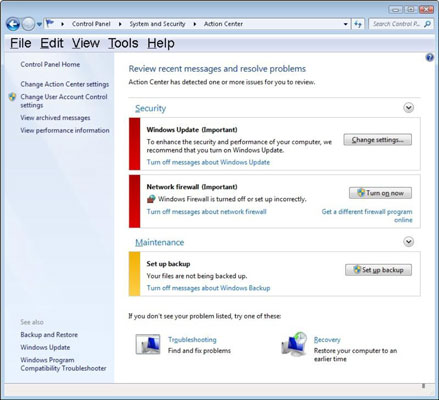This screenshot has width=439, height=400.
Task: Open View archived messages
Action: (55, 118)
